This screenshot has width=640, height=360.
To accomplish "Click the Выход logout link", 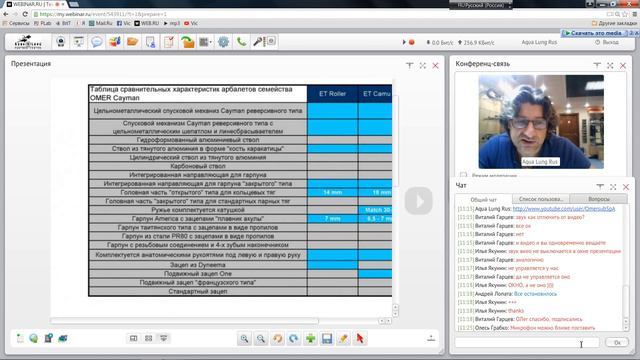I will pos(607,42).
